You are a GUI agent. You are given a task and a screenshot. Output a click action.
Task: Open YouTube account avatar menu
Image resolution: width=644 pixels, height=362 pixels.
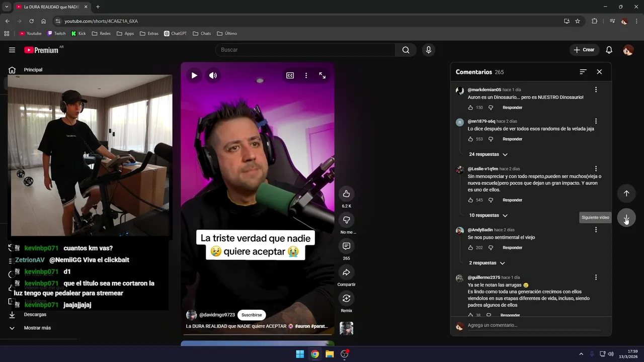(628, 50)
